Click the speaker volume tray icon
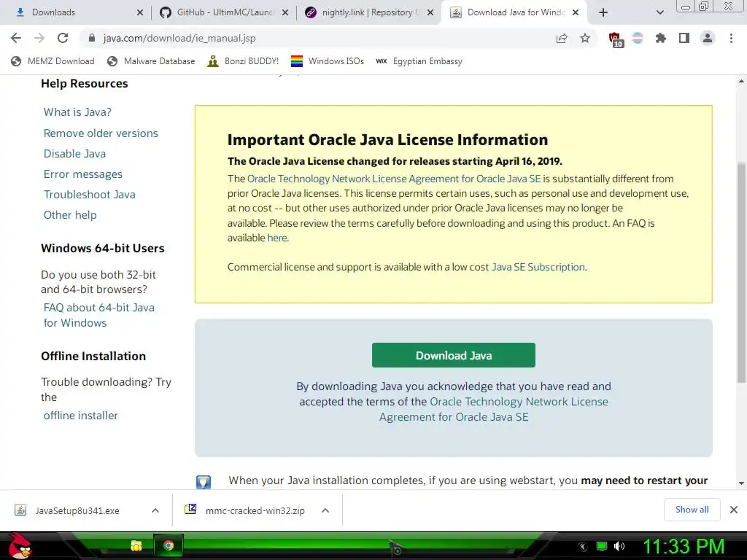This screenshot has width=747, height=560. click(619, 546)
